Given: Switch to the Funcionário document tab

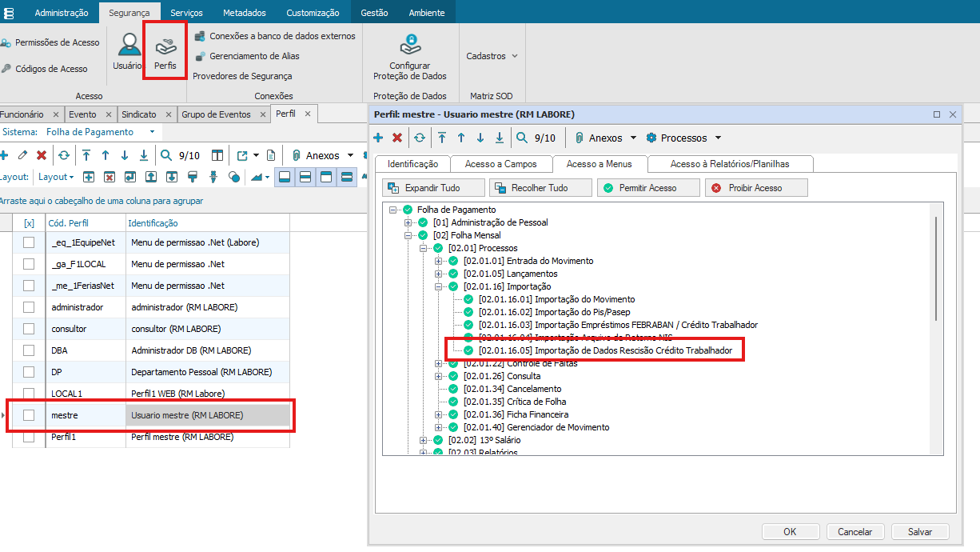Looking at the screenshot, I should [x=30, y=114].
